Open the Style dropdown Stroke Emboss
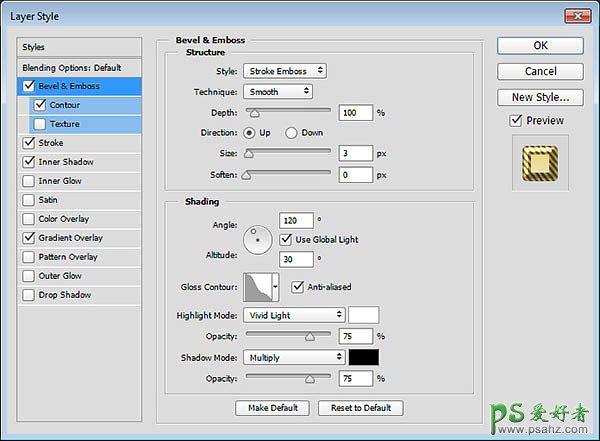600x441 pixels. 284,71
